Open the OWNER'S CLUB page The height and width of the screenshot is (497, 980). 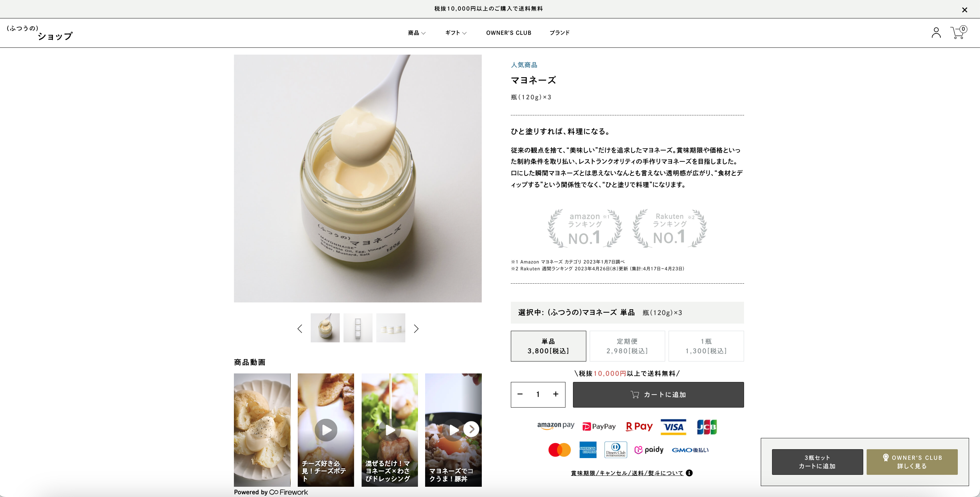point(509,33)
